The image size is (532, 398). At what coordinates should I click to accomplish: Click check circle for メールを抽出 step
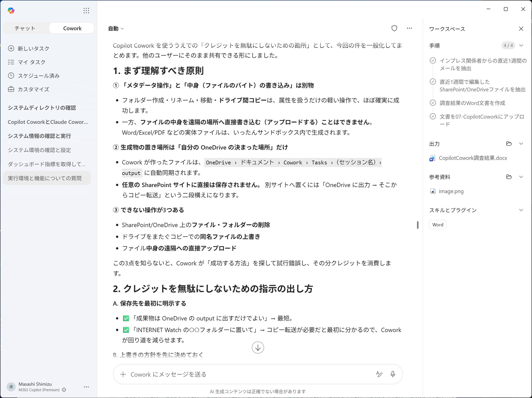(x=433, y=60)
